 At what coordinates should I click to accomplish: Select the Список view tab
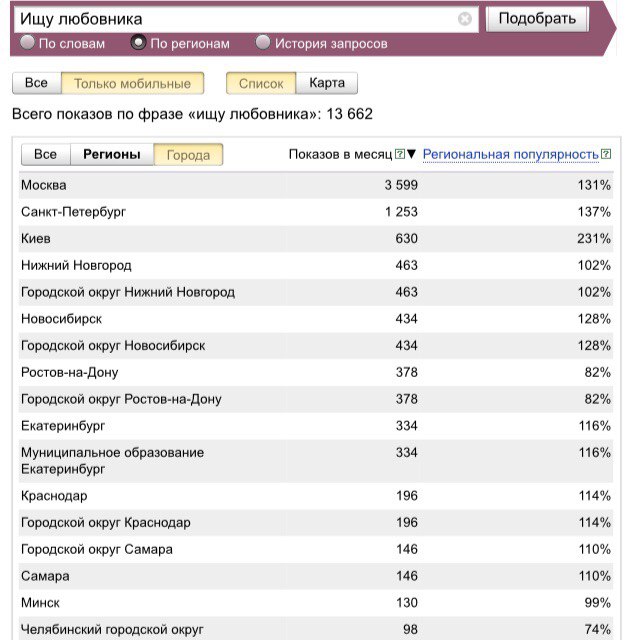click(261, 84)
